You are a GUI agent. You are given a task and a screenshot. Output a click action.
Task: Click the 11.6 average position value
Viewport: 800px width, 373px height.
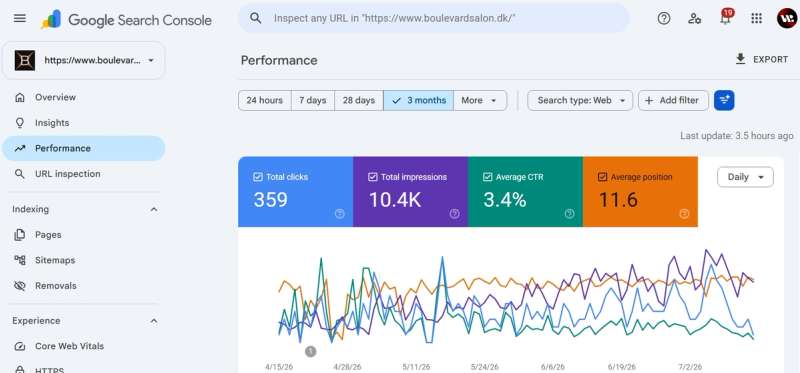point(618,200)
